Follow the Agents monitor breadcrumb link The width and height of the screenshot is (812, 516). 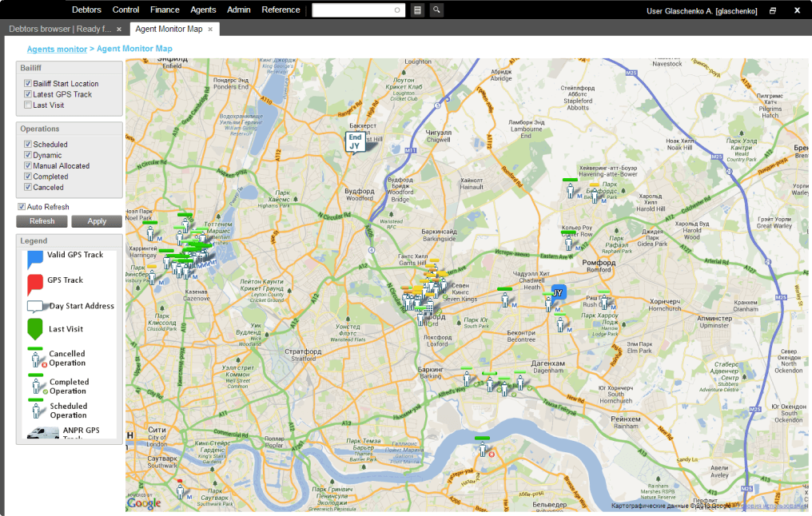[x=57, y=50]
